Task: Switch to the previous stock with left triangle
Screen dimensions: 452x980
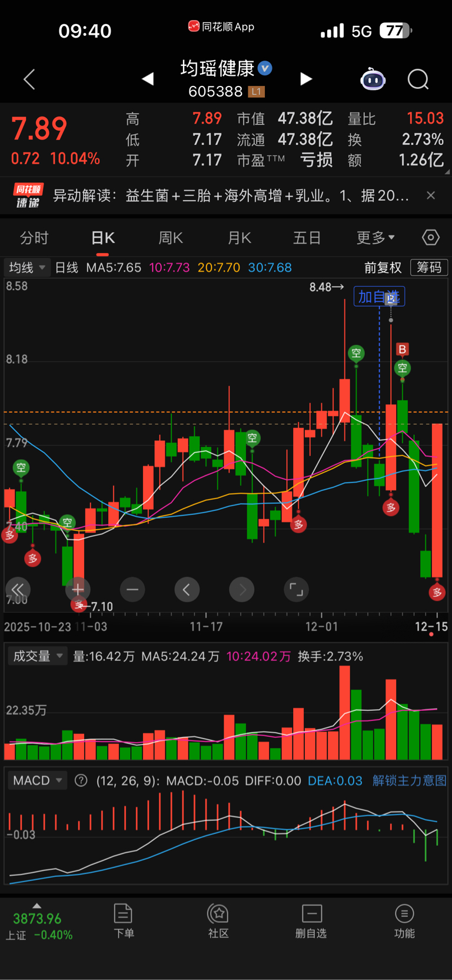Action: (148, 79)
